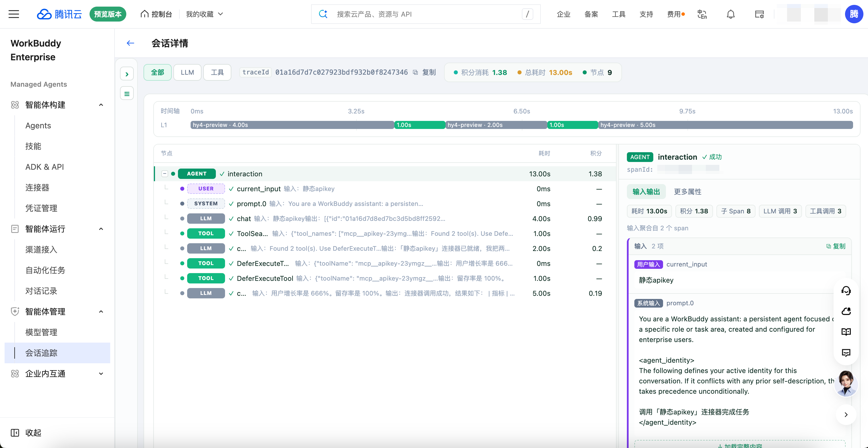Viewport: 868px width, 448px height.
Task: Open the hamburger main menu
Action: point(14,14)
